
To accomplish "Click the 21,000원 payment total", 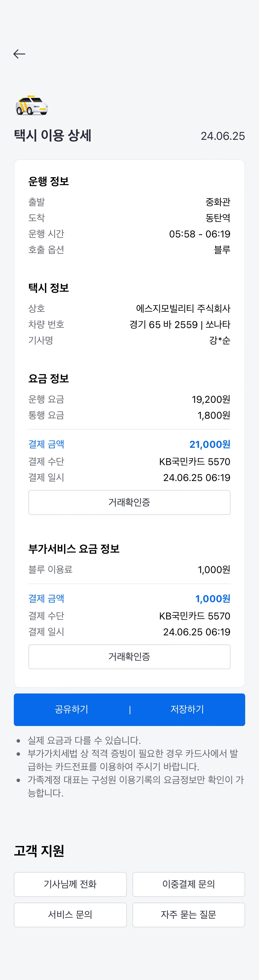I will (210, 444).
